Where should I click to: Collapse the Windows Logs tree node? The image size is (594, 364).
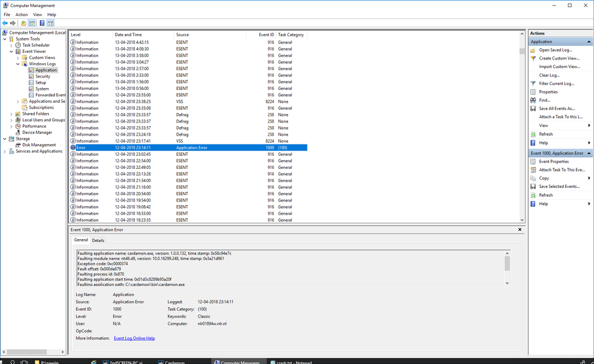[x=18, y=64]
